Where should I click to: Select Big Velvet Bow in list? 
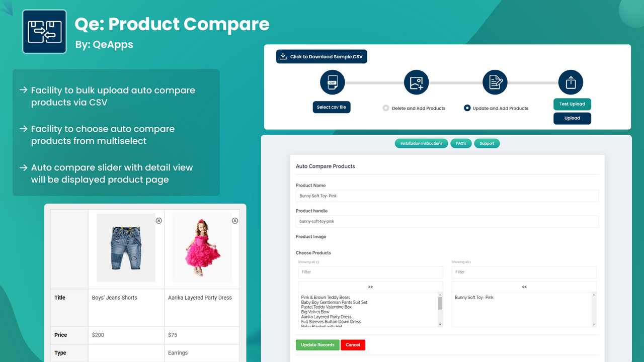coord(315,312)
